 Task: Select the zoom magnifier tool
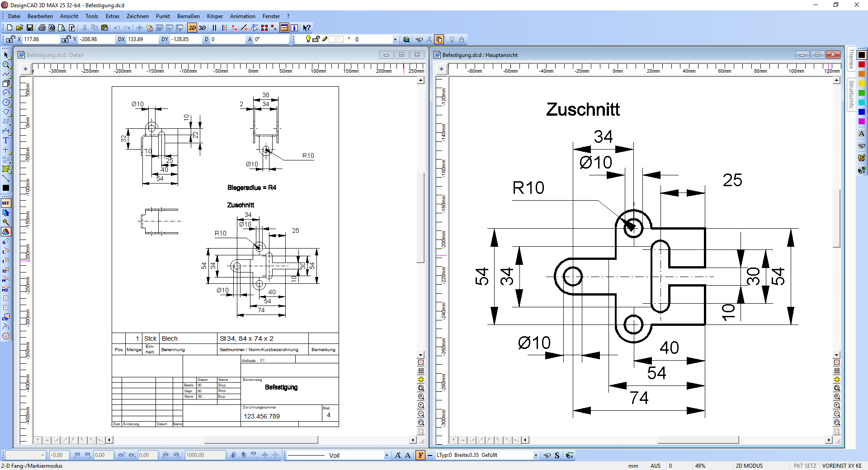pyautogui.click(x=6, y=65)
